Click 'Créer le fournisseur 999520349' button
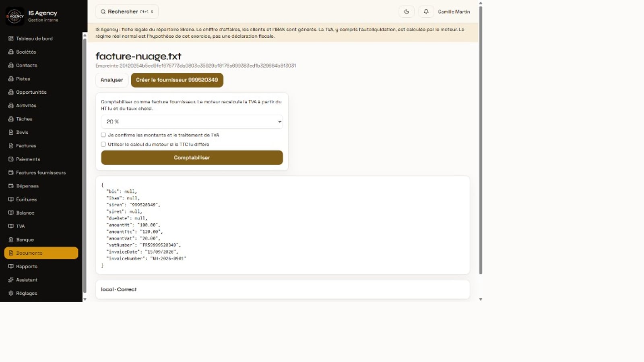Viewport: 644px width, 362px height. coord(177,80)
